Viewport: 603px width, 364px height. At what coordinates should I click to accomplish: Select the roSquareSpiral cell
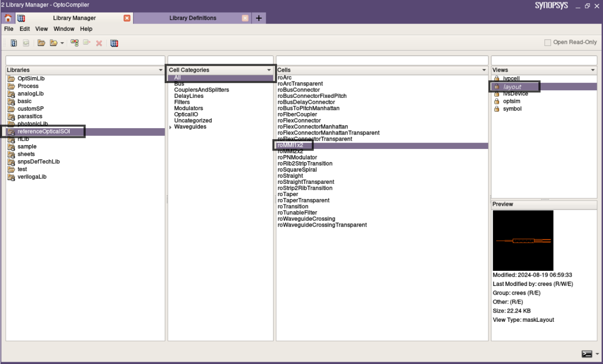coord(297,170)
